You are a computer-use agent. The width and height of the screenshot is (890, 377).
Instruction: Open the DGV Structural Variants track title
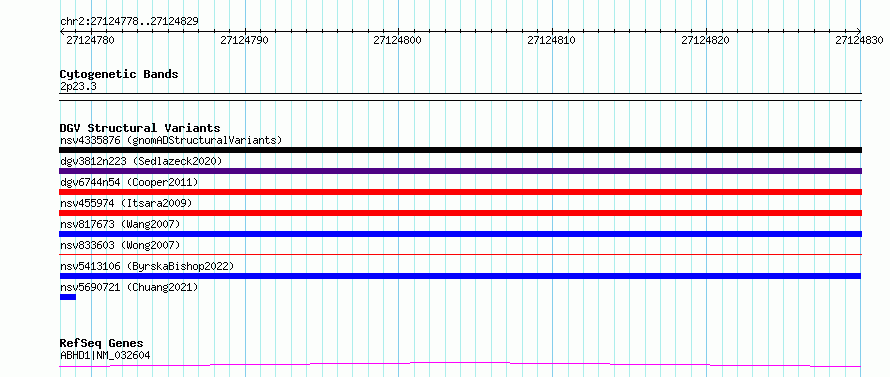[x=140, y=128]
